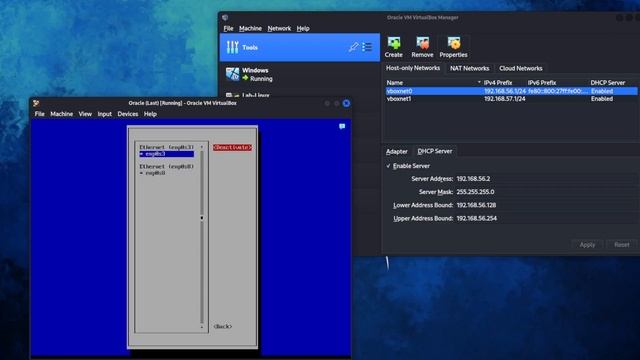Open the Input menu in Oracle VM window
640x360 pixels.
(x=104, y=114)
